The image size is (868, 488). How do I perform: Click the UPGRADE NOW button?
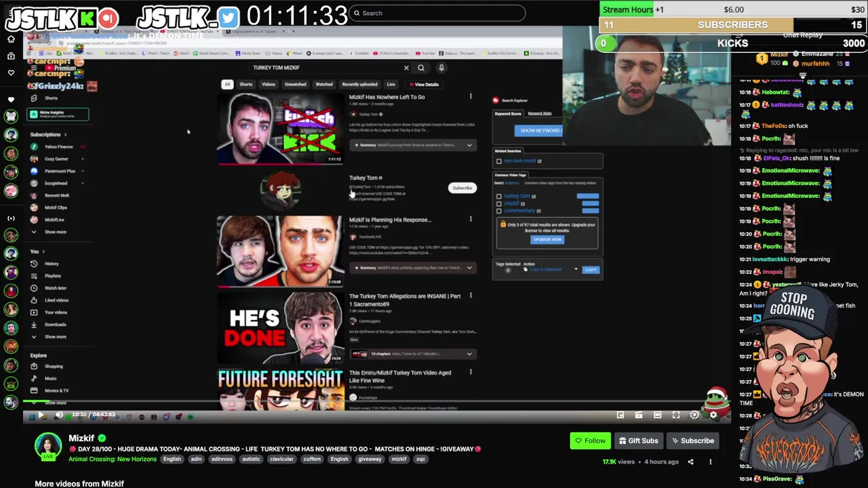point(547,239)
